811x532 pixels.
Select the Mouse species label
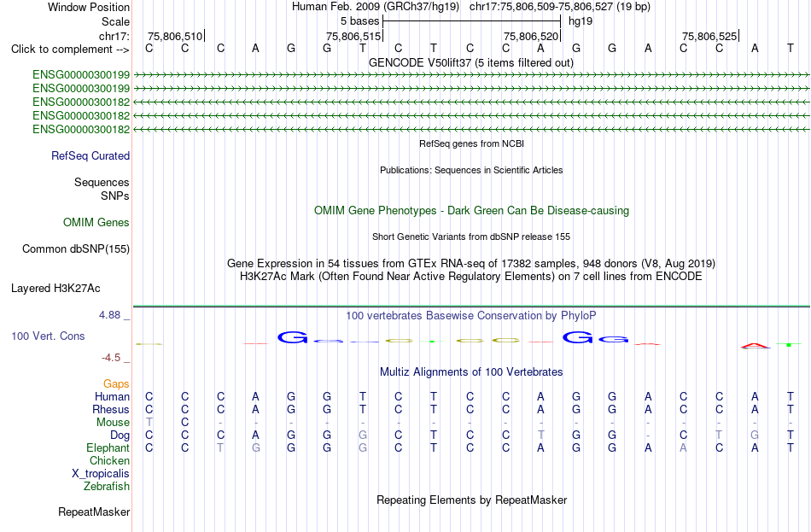pos(113,423)
